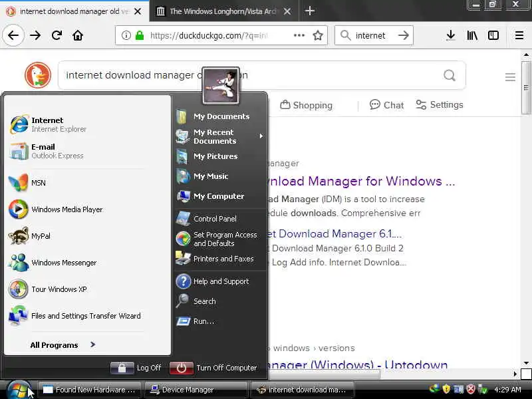Open page actions three-dot menu

tap(299, 35)
